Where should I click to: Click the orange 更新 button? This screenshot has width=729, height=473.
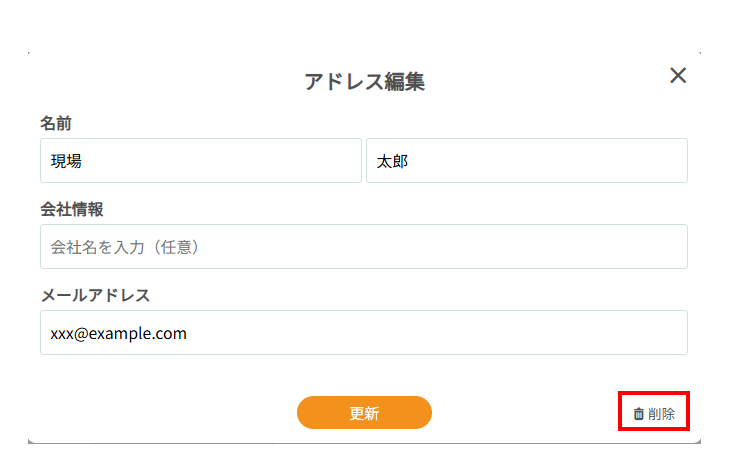pyautogui.click(x=364, y=413)
